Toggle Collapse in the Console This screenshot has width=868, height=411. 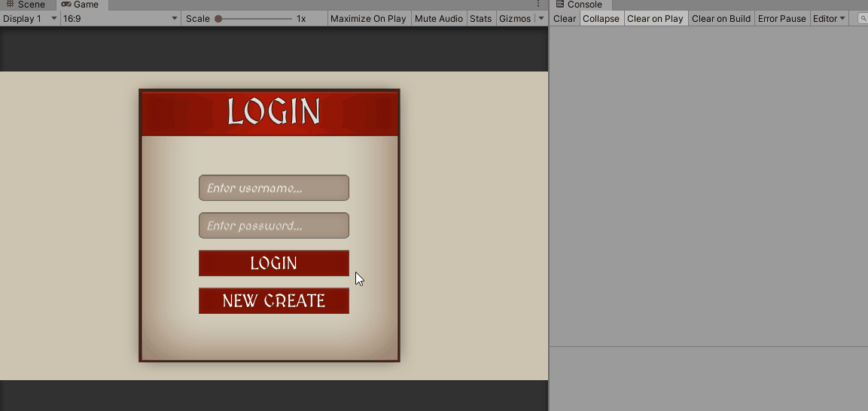pyautogui.click(x=602, y=18)
